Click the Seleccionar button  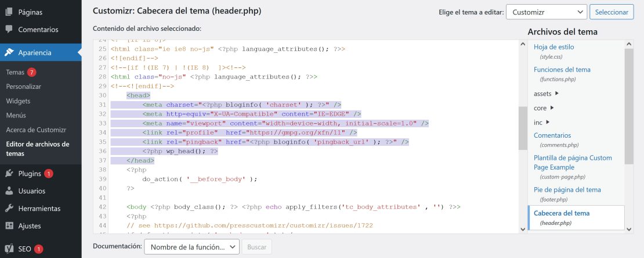point(612,12)
